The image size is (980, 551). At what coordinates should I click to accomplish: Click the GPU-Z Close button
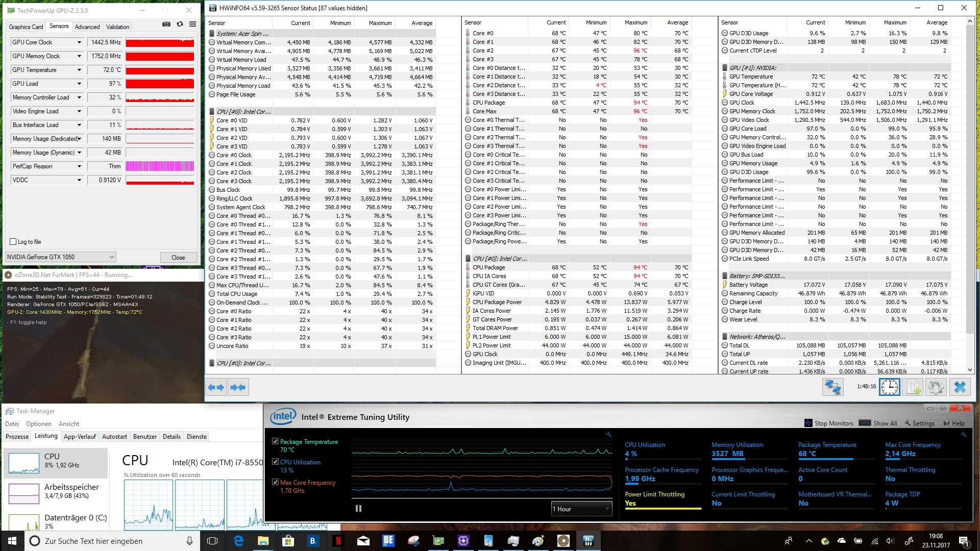(x=178, y=258)
